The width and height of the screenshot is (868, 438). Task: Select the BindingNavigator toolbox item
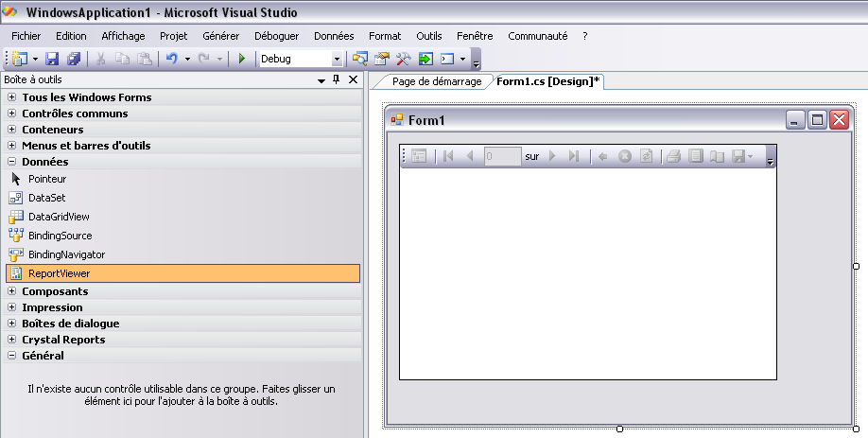pyautogui.click(x=66, y=254)
